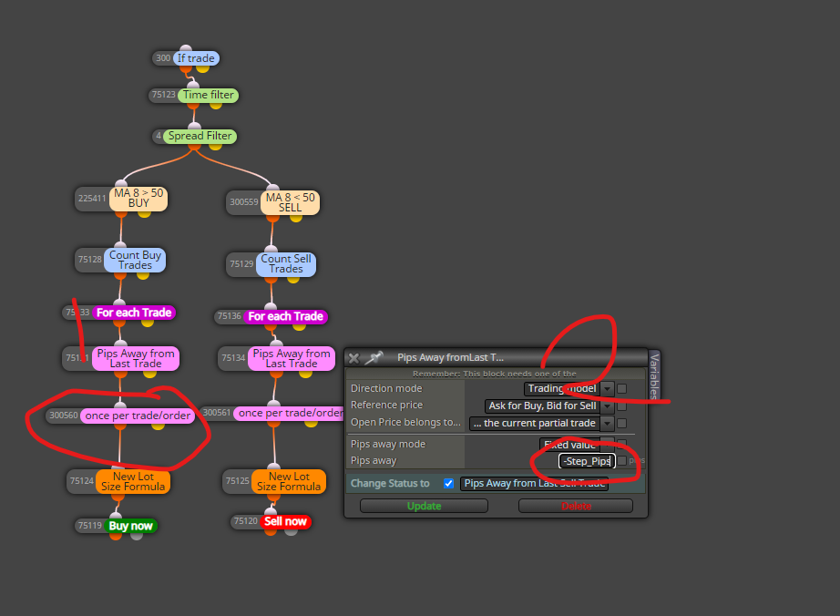The image size is (840, 616).
Task: Open Direction mode dropdown arrow
Action: pos(607,389)
